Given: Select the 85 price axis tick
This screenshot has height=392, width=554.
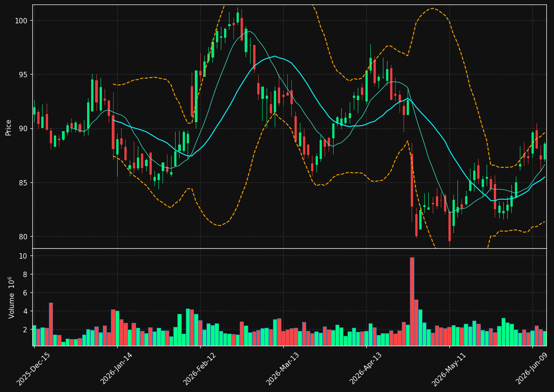Looking at the screenshot, I should [x=23, y=183].
